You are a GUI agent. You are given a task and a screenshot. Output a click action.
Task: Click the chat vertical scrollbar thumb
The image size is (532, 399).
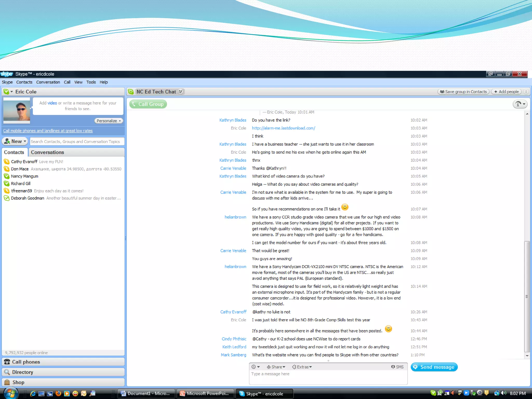527,296
